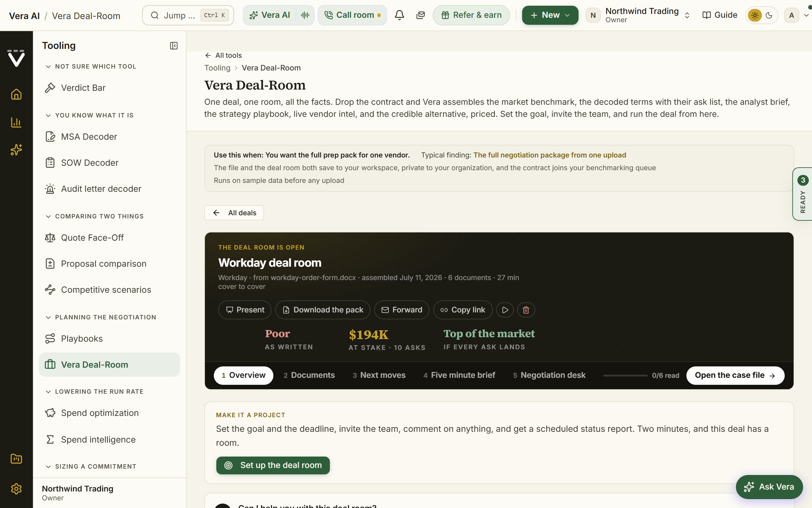Switch to Five minute brief tab
Viewport: 812px width, 508px height.
459,375
